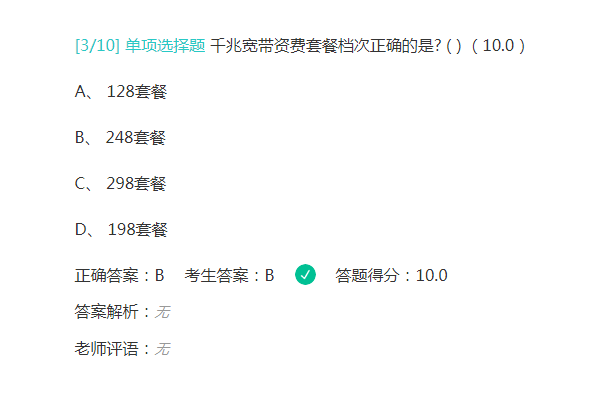Click the 单项选择题 question type label
The height and width of the screenshot is (400, 600).
pyautogui.click(x=165, y=46)
